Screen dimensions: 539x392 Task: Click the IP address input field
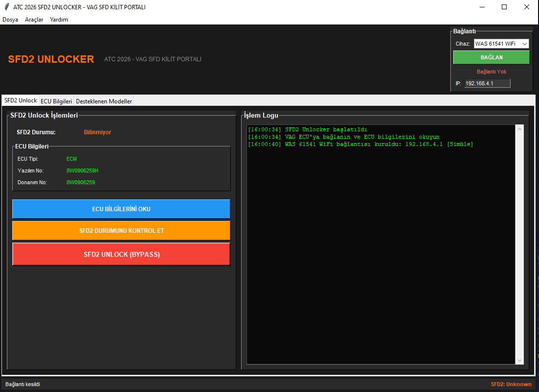[487, 83]
